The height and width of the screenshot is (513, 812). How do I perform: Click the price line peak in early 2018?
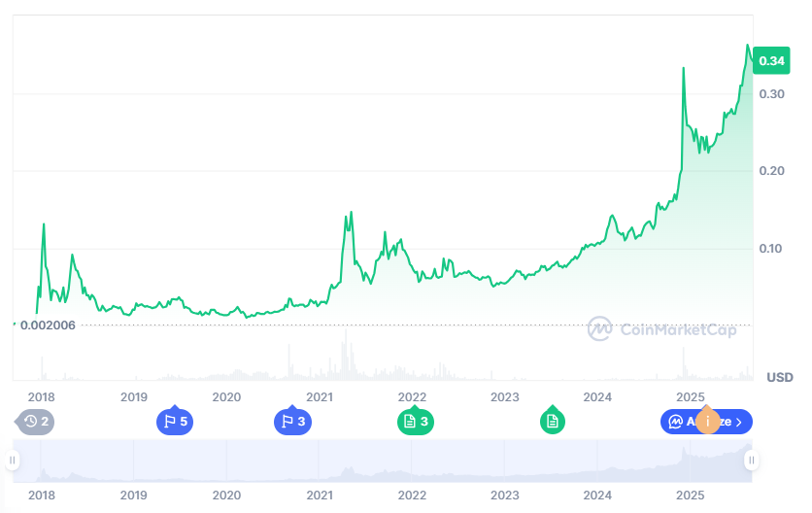point(44,224)
